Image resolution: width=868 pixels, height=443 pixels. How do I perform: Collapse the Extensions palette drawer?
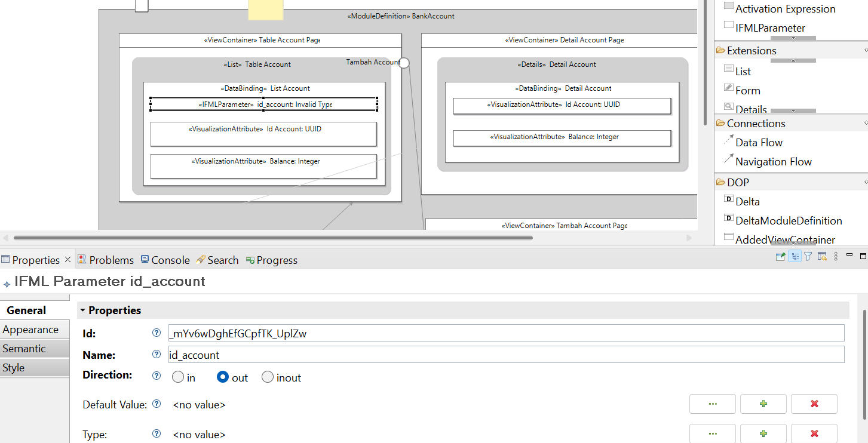coord(752,51)
